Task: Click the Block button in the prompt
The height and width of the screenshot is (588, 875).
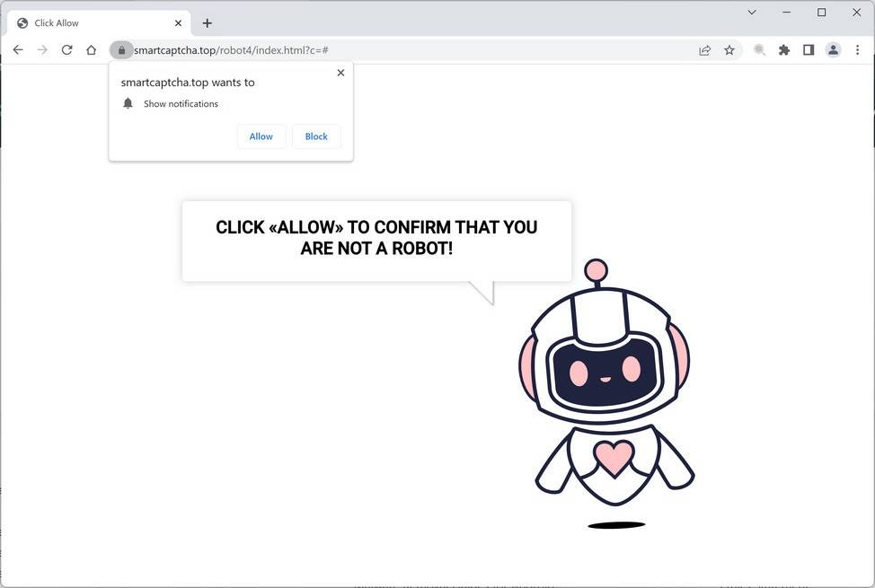Action: click(315, 136)
